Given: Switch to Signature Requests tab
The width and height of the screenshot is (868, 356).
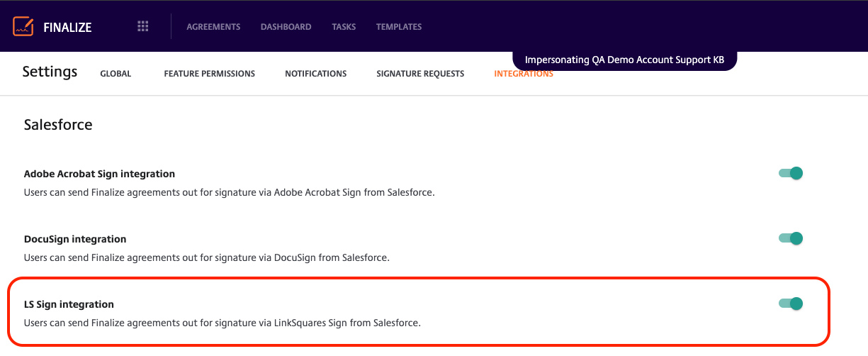Looking at the screenshot, I should (420, 74).
